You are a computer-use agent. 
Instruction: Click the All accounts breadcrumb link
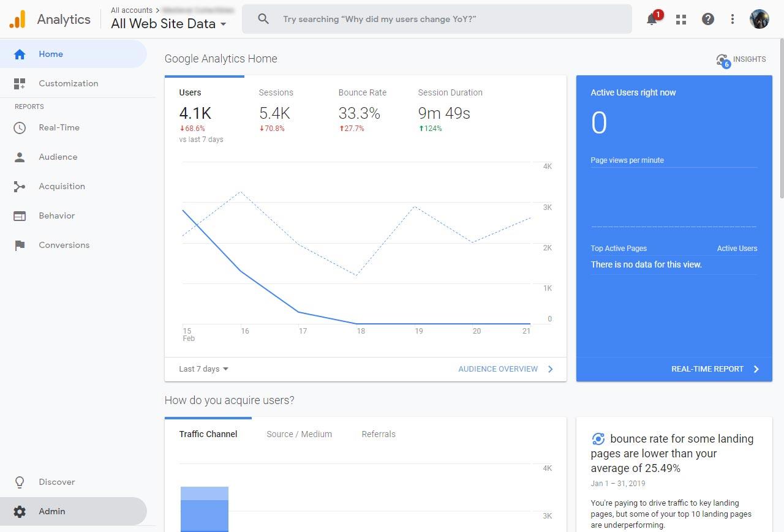(132, 10)
